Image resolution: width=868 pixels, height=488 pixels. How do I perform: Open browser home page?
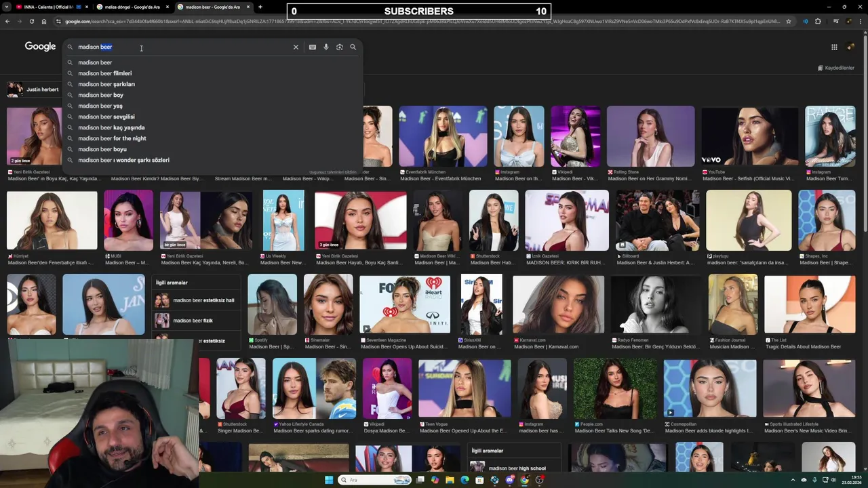click(44, 21)
